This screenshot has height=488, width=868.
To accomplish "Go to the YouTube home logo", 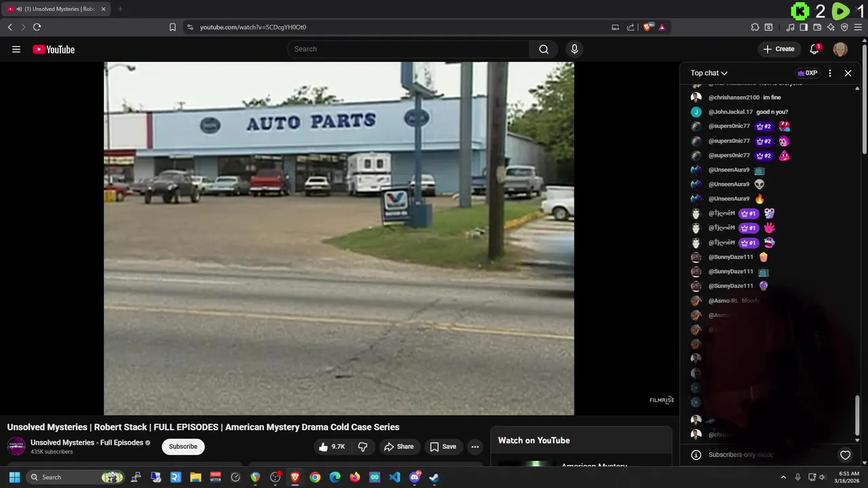I will pyautogui.click(x=54, y=49).
